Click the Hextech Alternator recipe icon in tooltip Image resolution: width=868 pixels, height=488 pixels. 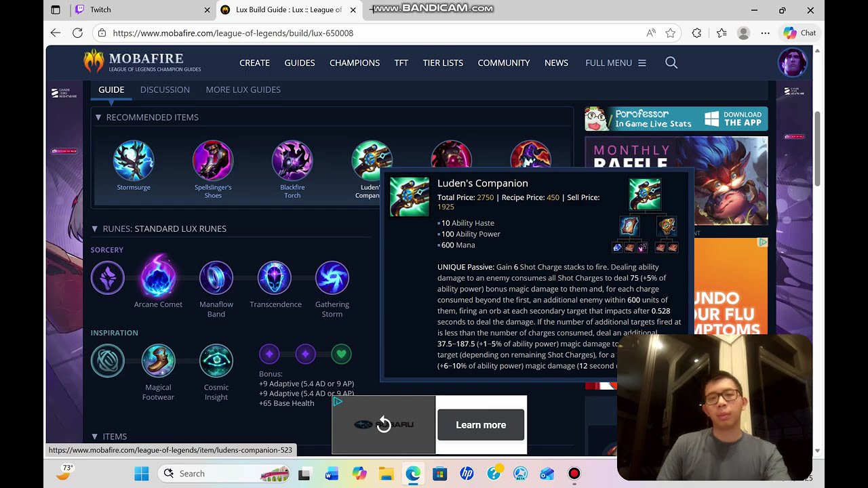pos(666,226)
